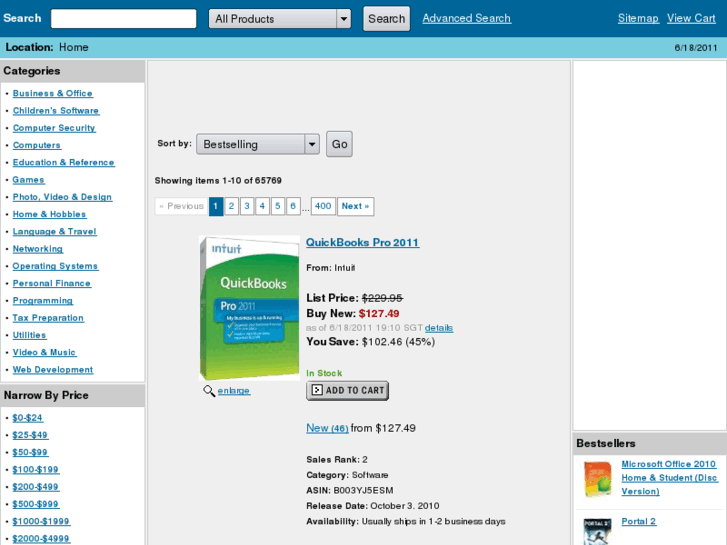Open the Portal 2 bestseller link
Viewport: 727px width, 545px height.
click(639, 521)
